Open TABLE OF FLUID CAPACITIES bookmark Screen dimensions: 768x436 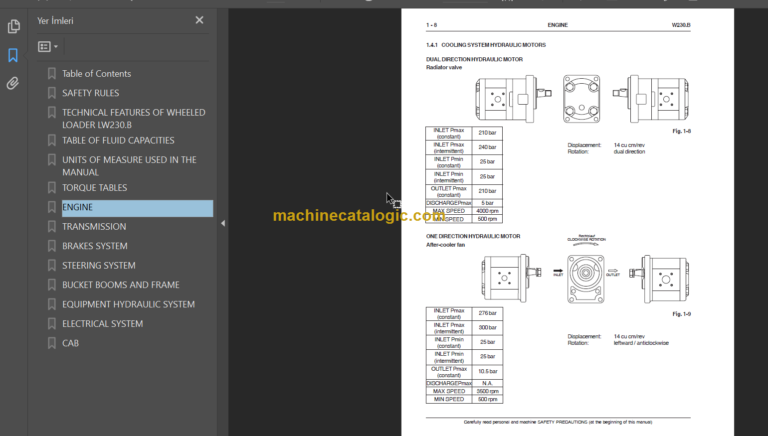[x=118, y=141]
